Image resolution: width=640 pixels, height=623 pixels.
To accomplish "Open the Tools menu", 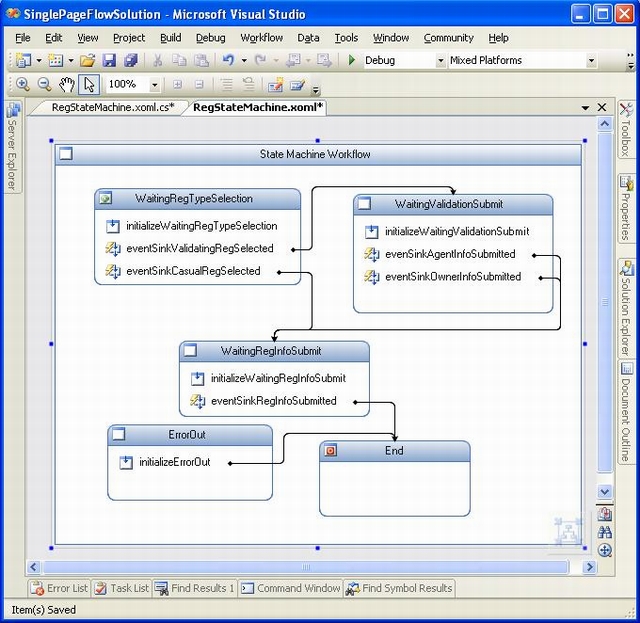I will (346, 38).
